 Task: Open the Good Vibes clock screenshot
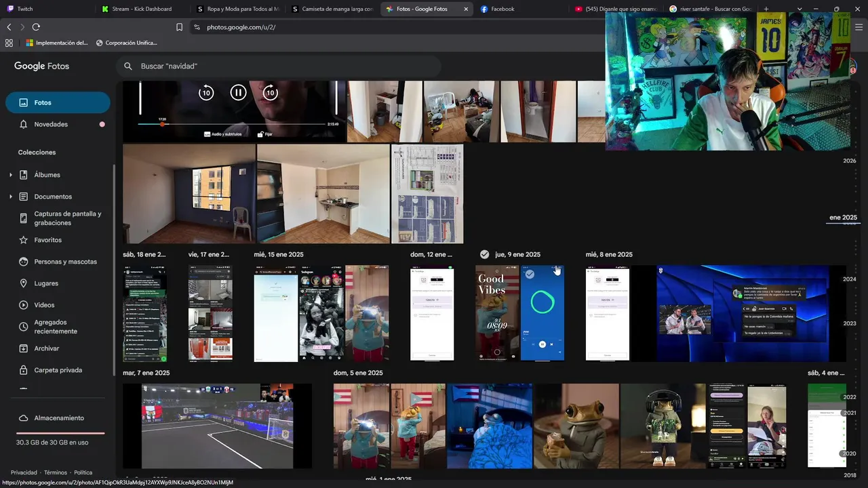pyautogui.click(x=497, y=313)
